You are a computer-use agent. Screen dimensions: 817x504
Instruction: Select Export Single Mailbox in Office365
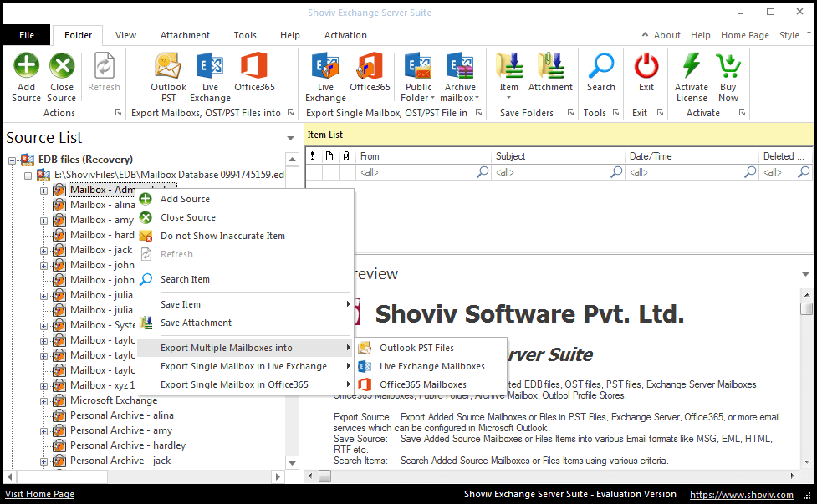pyautogui.click(x=245, y=384)
